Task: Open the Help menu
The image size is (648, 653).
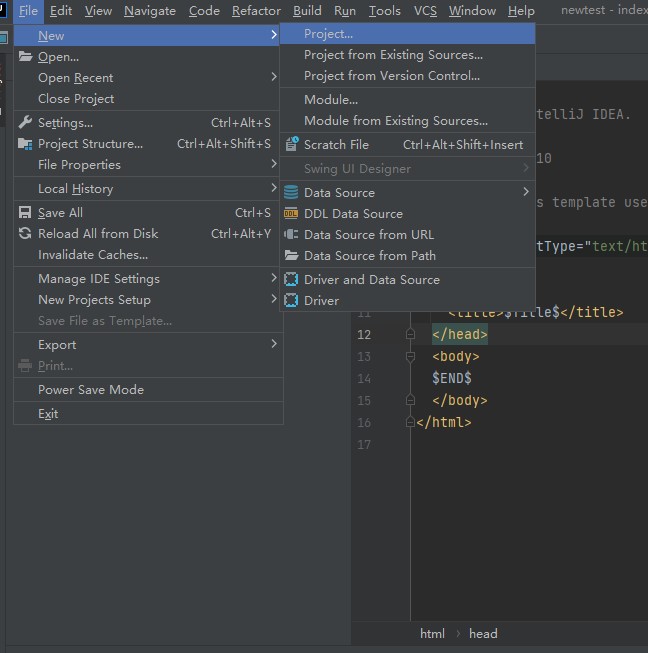Action: tap(521, 11)
